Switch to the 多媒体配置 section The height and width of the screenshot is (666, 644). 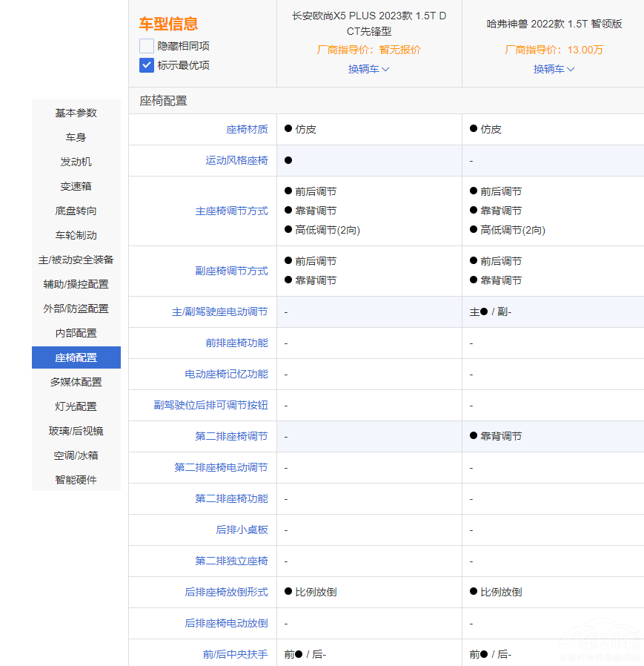(76, 382)
